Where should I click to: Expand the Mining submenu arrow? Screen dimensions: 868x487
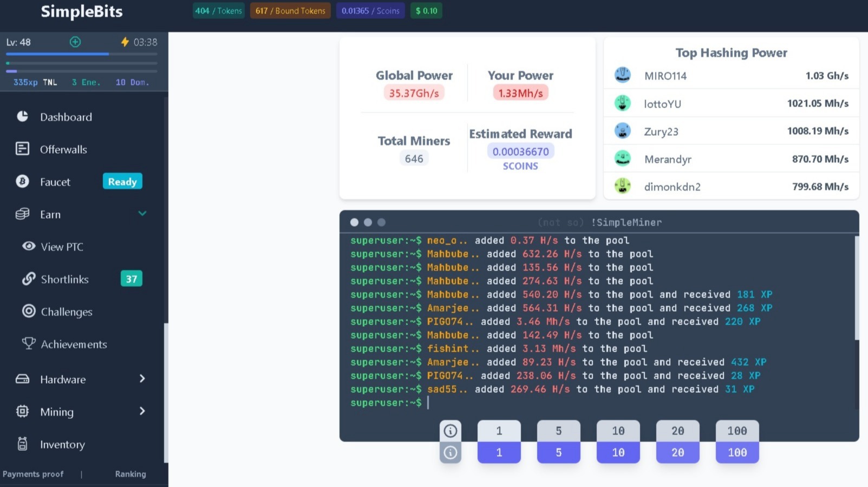(142, 411)
